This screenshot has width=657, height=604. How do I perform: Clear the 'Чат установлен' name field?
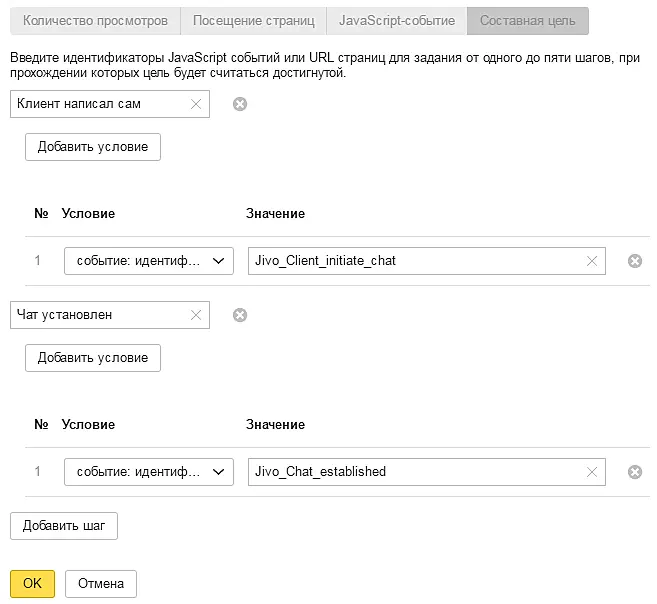click(196, 315)
